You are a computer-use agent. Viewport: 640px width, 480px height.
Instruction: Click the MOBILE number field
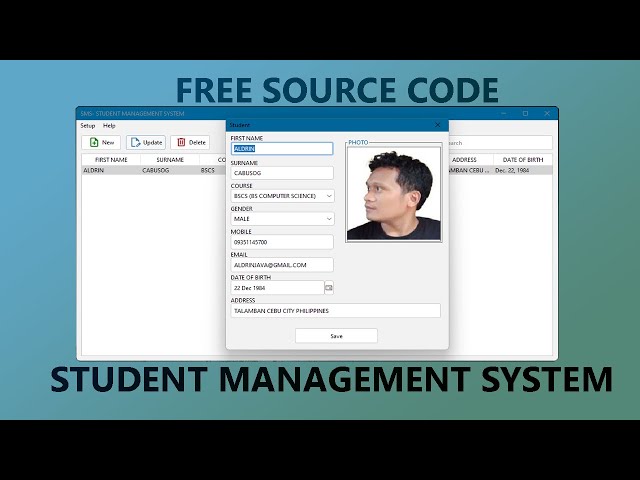[x=282, y=242]
